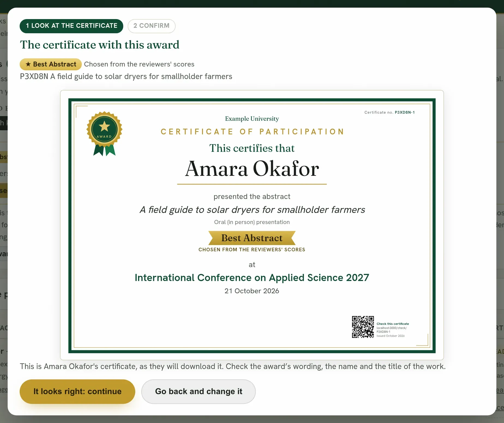Click 'International Conference on Applied Science 2027'
Screen dimensions: 504x423
(252, 277)
